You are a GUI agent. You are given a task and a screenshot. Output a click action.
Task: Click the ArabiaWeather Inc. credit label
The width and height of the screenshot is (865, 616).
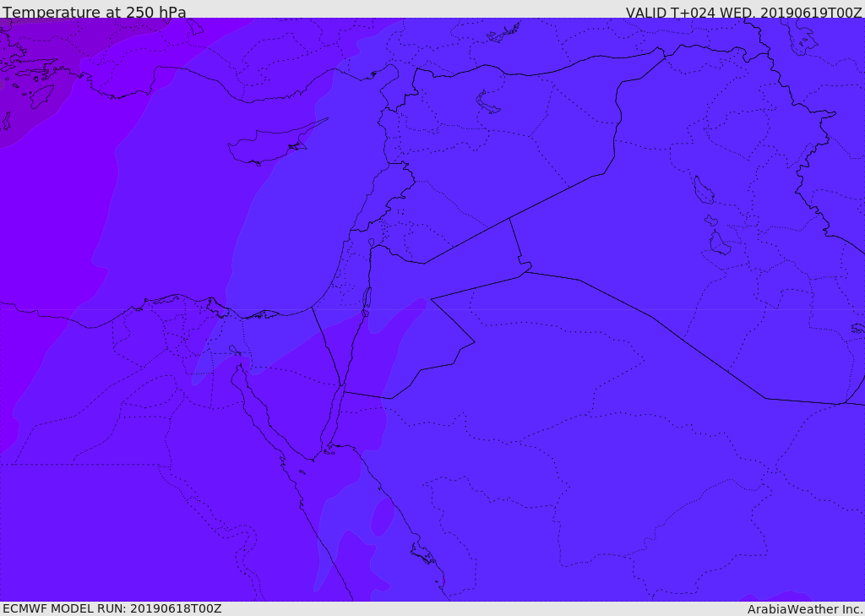click(805, 609)
